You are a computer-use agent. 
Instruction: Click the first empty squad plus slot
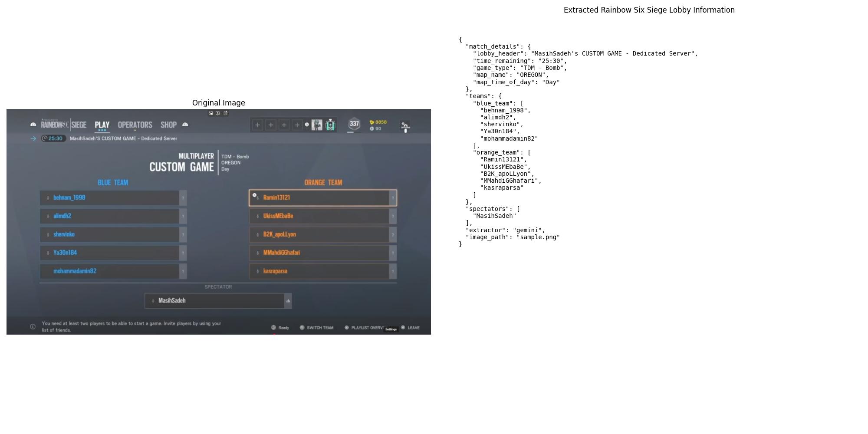click(257, 125)
